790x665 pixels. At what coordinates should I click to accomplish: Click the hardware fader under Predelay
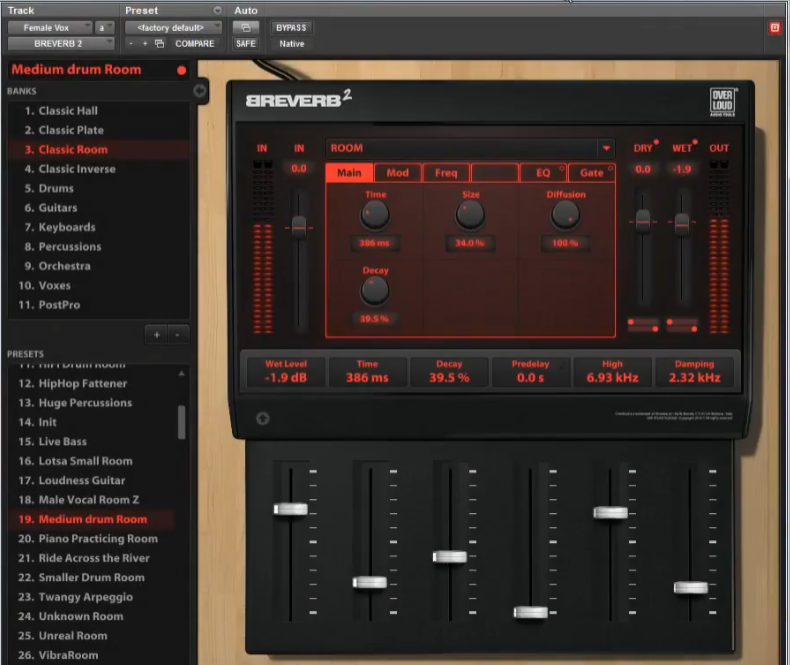(x=531, y=612)
